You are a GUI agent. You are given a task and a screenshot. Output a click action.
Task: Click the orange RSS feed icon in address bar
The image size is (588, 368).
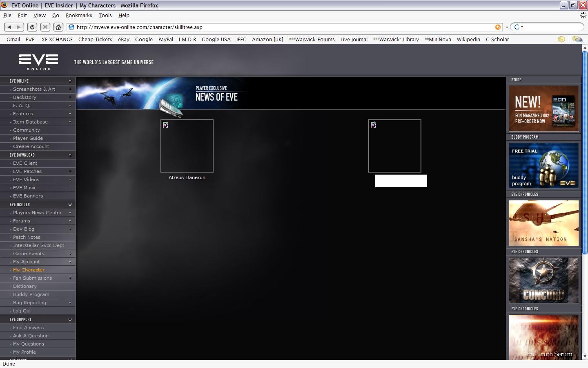click(498, 27)
